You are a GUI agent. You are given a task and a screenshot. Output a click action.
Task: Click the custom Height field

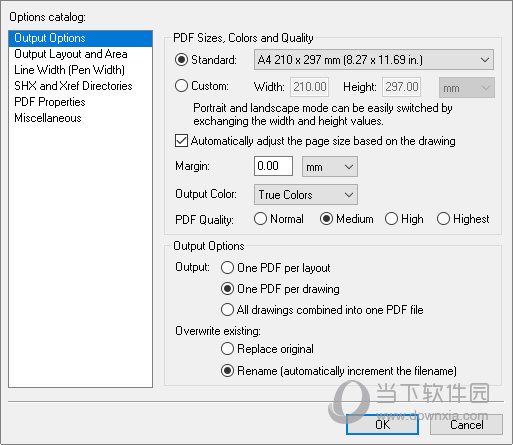tap(401, 87)
